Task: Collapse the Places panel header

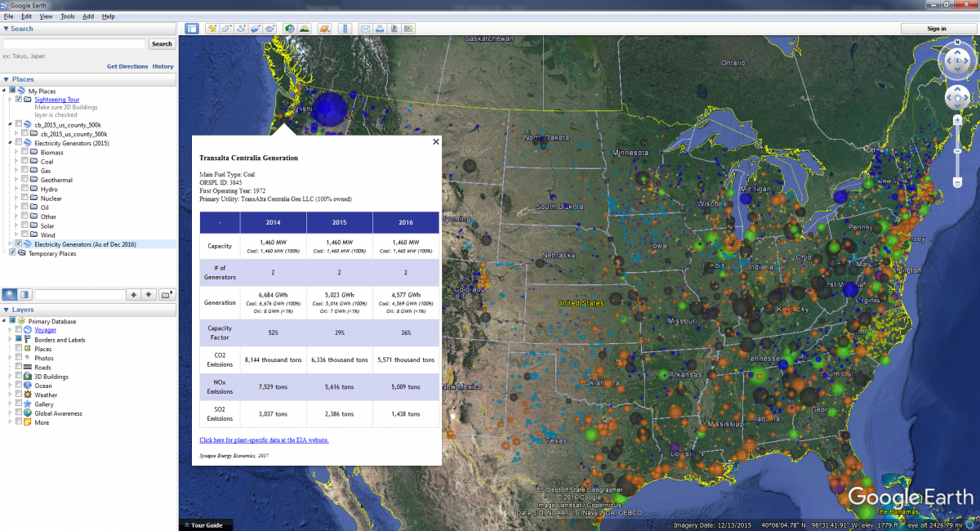Action: pyautogui.click(x=88, y=79)
